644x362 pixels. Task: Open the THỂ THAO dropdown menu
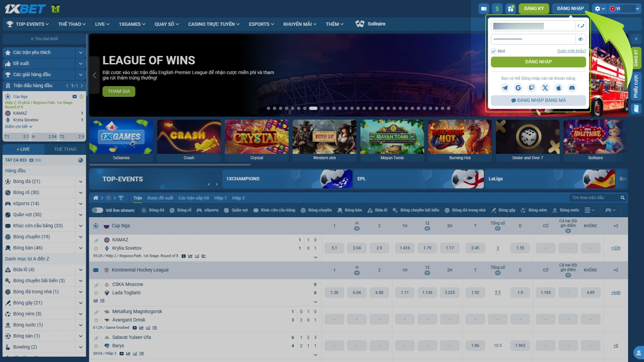point(72,24)
